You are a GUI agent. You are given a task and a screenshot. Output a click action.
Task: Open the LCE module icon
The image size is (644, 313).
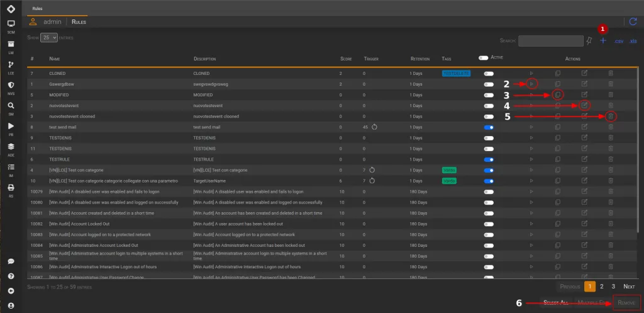pyautogui.click(x=11, y=64)
